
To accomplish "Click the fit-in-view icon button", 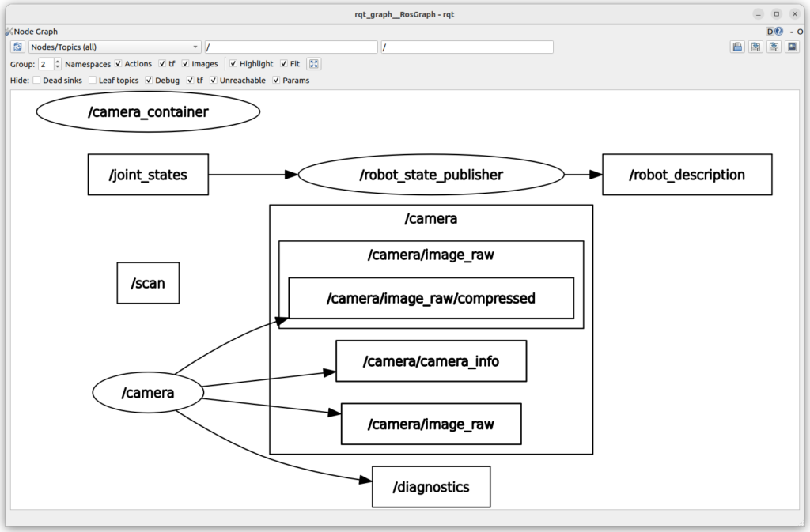I will [x=313, y=64].
